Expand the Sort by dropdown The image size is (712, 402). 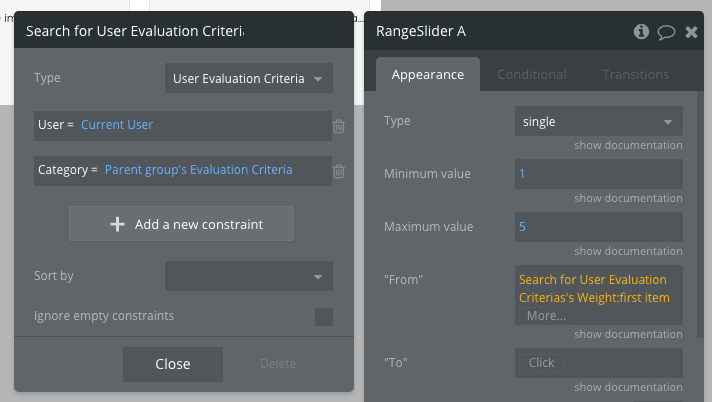248,276
